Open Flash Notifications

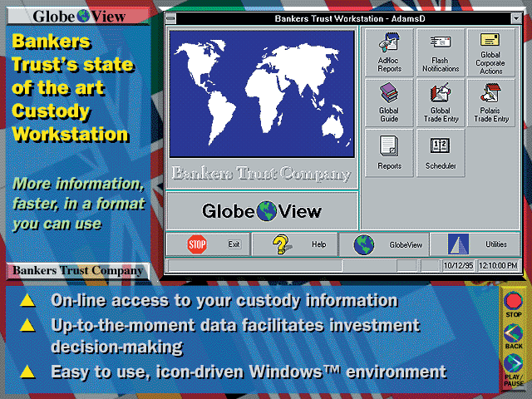(x=440, y=52)
